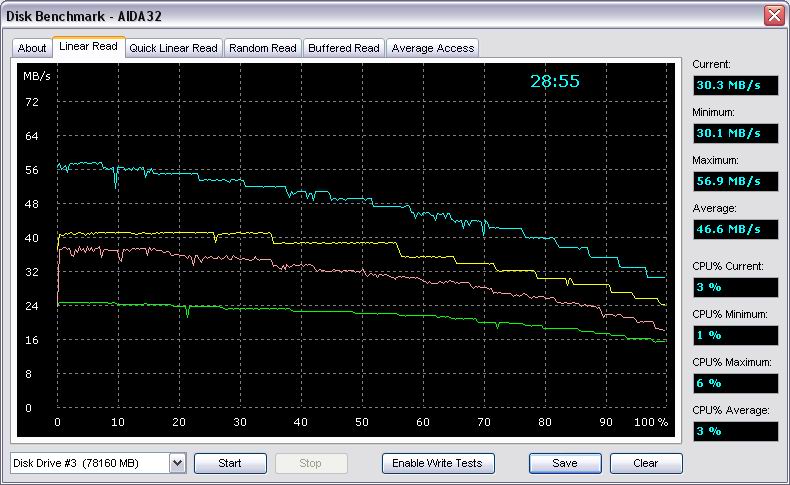Click the MB/s axis label
This screenshot has height=485, width=790.
tap(37, 76)
